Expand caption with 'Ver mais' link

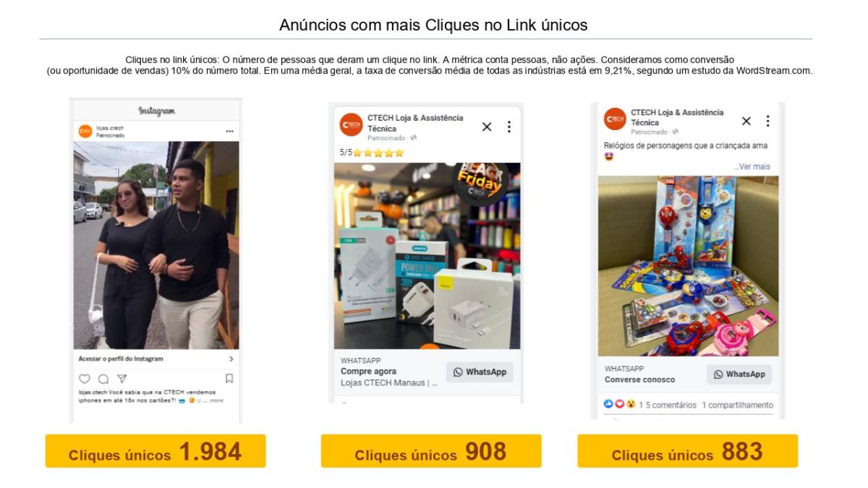pyautogui.click(x=752, y=166)
